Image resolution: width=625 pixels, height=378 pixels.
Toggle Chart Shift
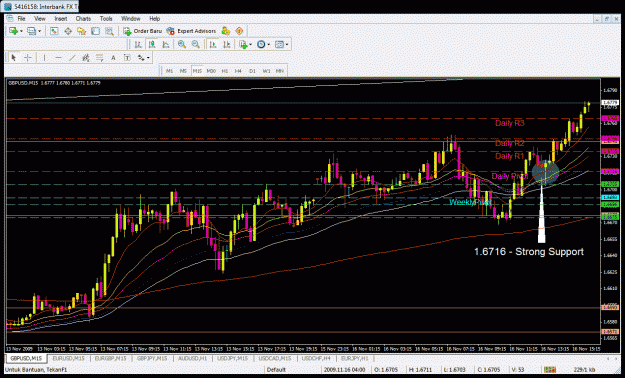pos(227,45)
